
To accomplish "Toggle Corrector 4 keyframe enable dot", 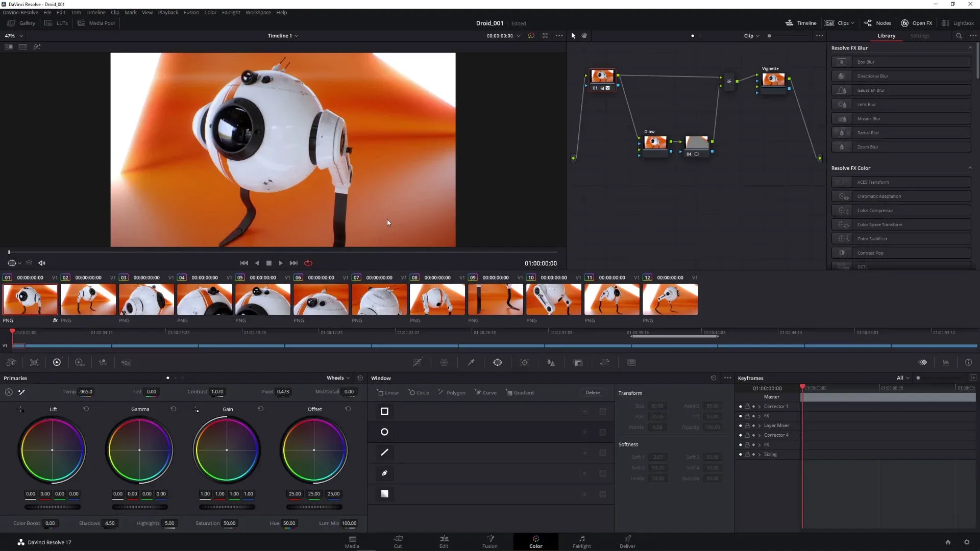I will pyautogui.click(x=740, y=435).
